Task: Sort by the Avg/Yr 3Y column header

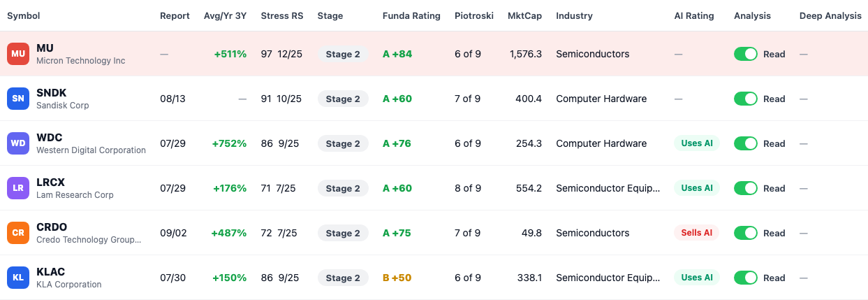Action: point(225,16)
